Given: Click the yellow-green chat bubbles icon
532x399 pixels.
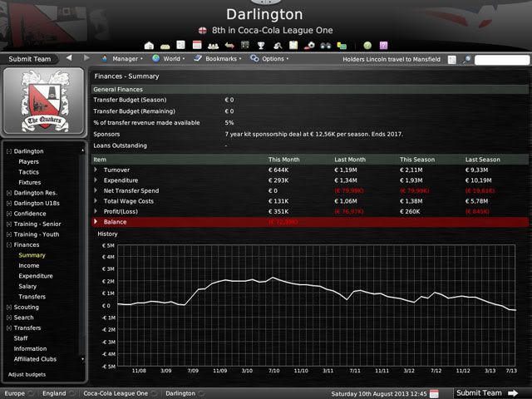Looking at the screenshot, I should point(342,46).
